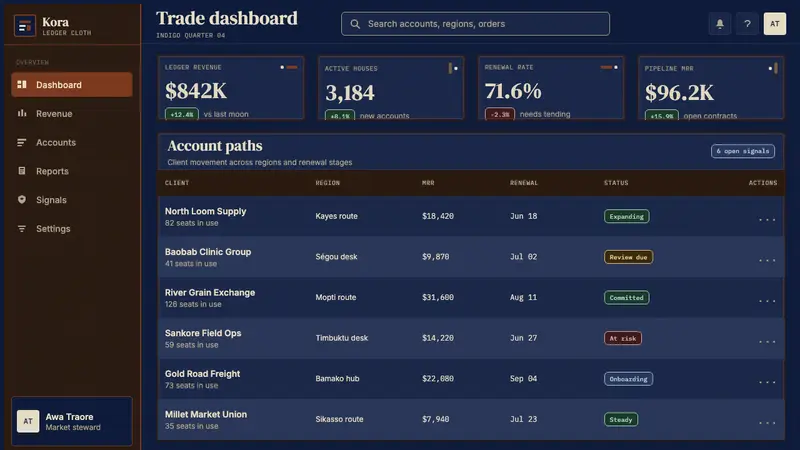Click the Reports document icon
This screenshot has height=450, width=800.
pyautogui.click(x=22, y=171)
